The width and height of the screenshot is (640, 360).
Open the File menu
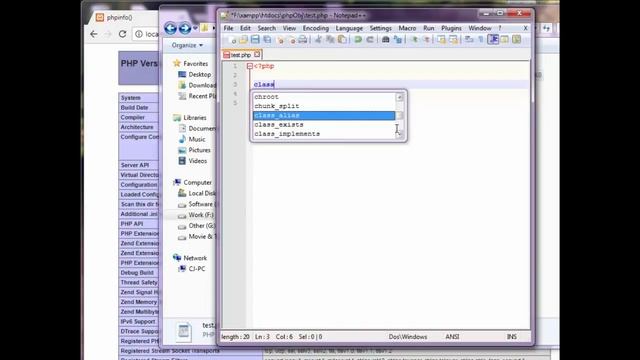229,28
